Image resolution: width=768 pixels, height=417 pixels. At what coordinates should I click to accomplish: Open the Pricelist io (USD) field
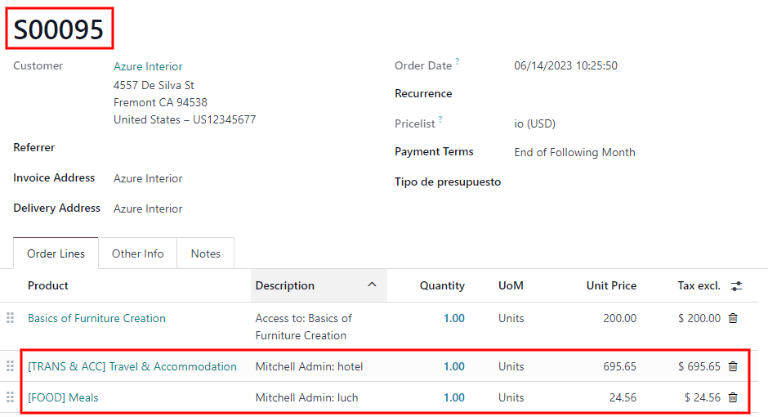point(534,124)
